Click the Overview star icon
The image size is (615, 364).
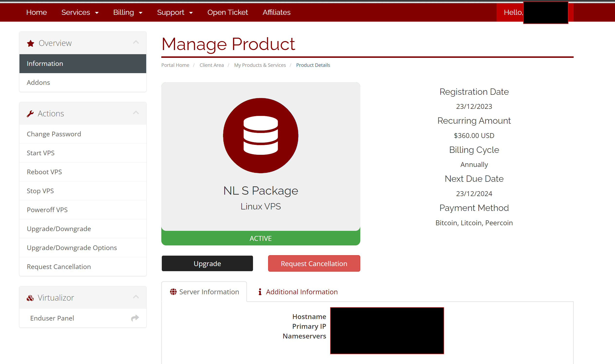pyautogui.click(x=30, y=43)
